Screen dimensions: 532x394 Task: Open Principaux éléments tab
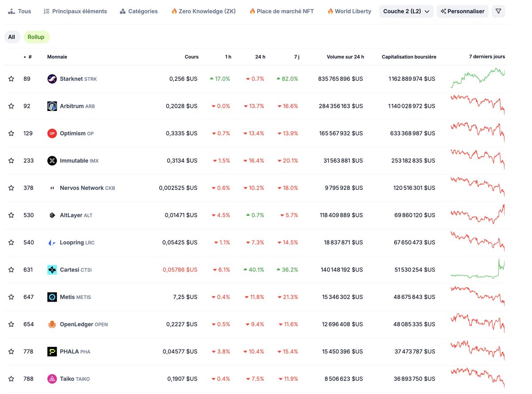pos(75,11)
